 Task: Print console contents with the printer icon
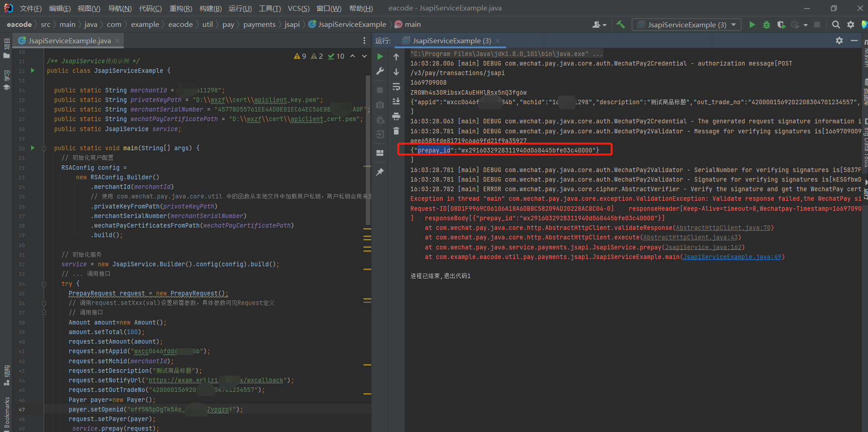396,117
